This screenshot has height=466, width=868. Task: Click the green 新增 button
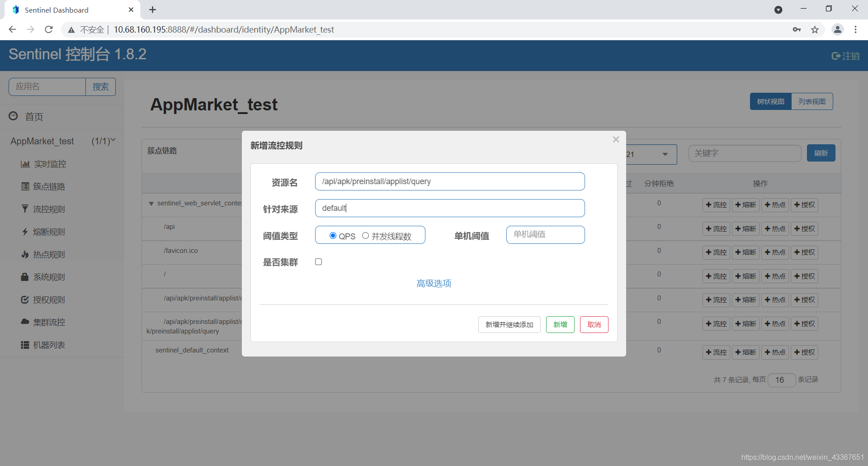(x=560, y=324)
